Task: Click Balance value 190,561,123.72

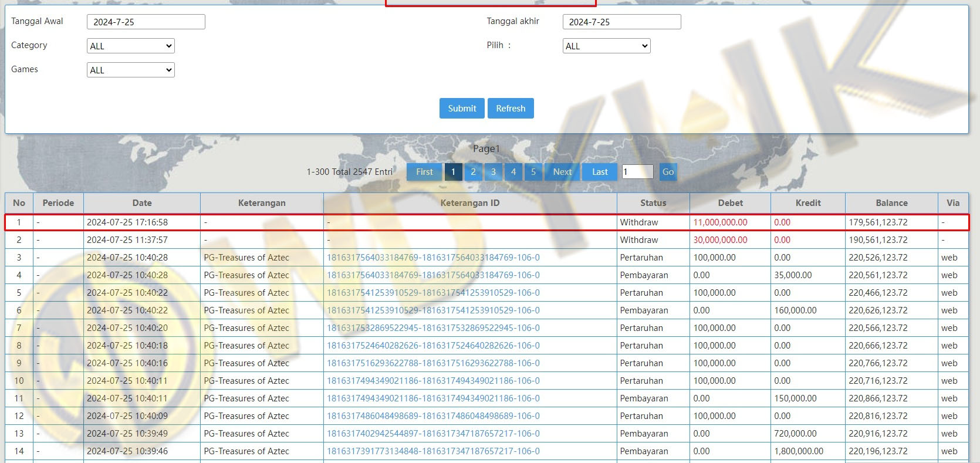Action: [x=878, y=240]
